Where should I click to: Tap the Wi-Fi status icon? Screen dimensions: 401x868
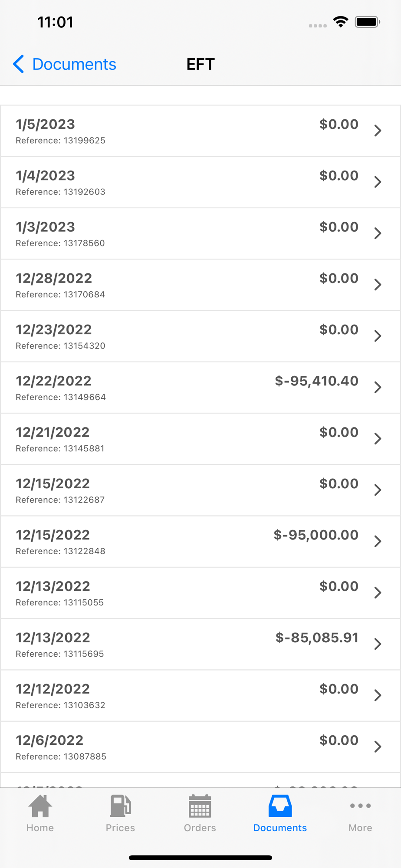pos(341,22)
